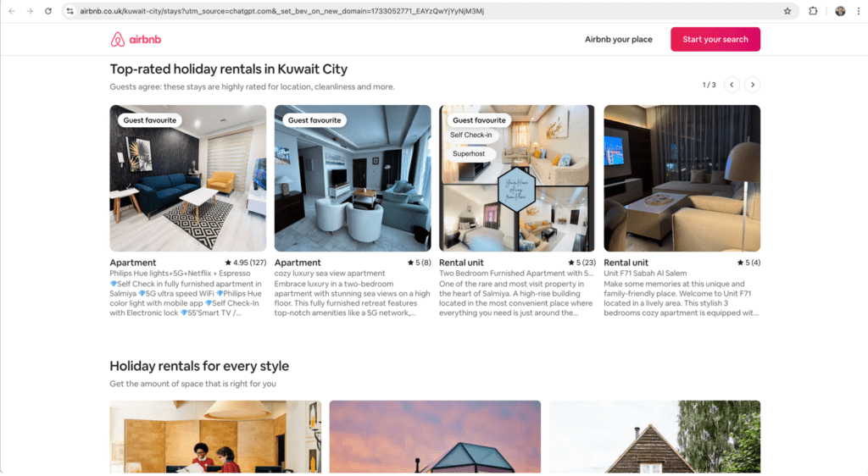Select the pink sky holiday rental style image
Screen dimensions: 868x476
click(435, 437)
